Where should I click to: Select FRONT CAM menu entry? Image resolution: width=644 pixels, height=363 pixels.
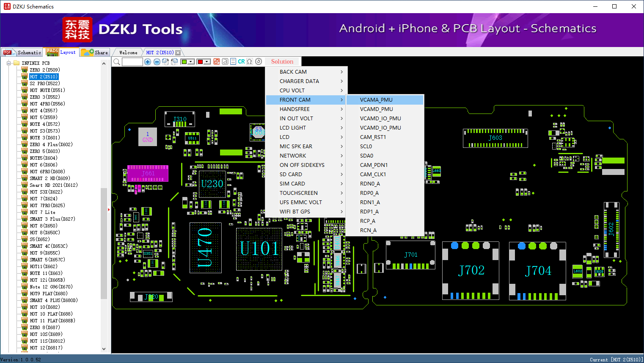pos(306,100)
